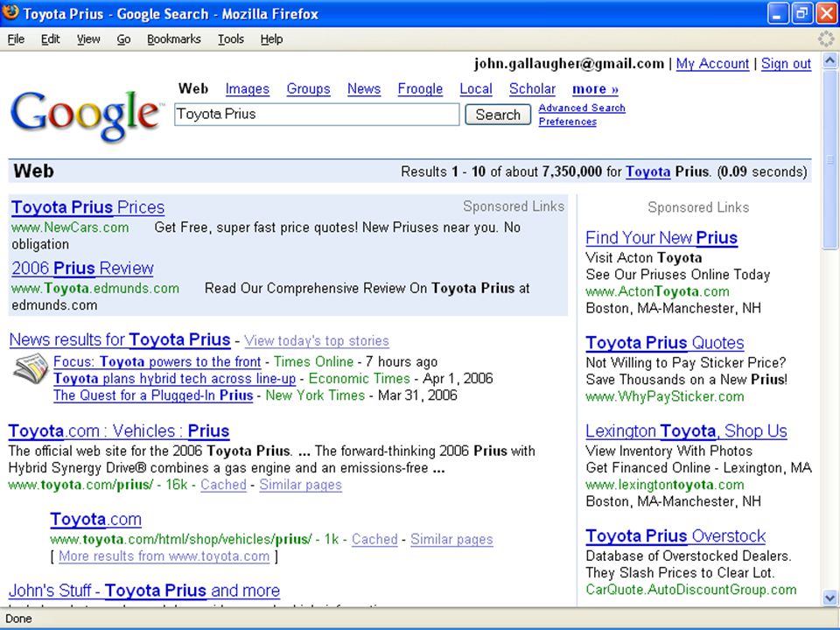Click into the Toyota Prius search box
840x630 pixels.
[x=317, y=114]
